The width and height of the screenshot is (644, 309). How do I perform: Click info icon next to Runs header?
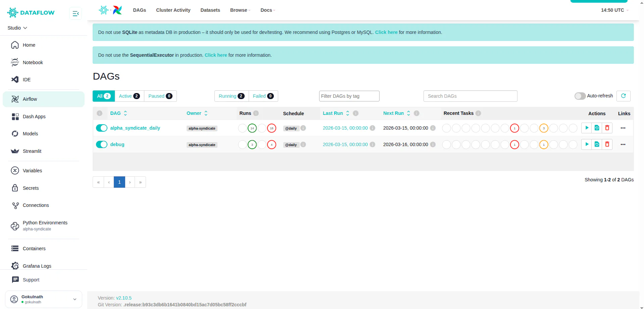tap(256, 113)
